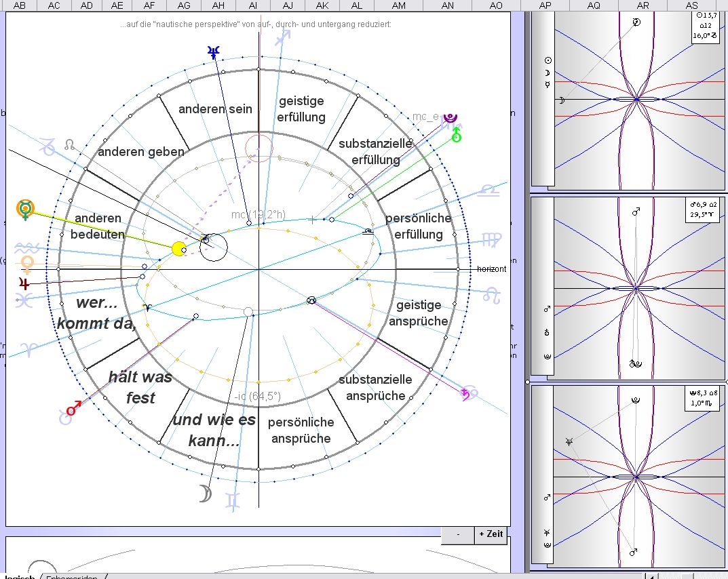Click the grey Moon crescent below the chart
728x579 pixels.
tap(205, 494)
